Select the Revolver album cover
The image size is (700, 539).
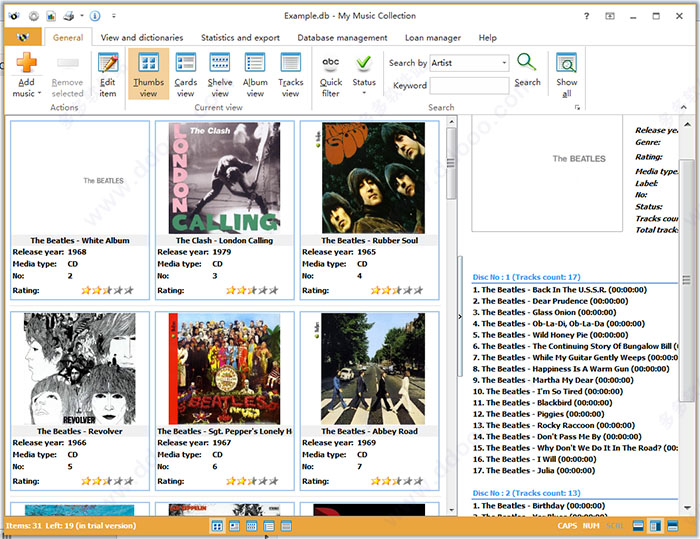[80, 369]
